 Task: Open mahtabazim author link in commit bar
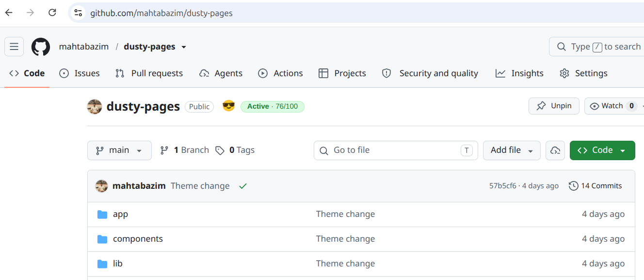point(139,186)
